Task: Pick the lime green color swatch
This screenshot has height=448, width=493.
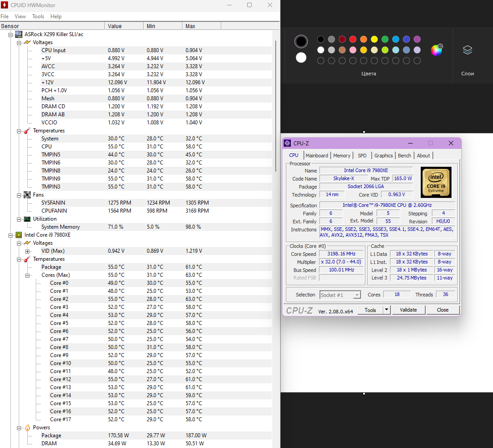Action: coord(385,50)
